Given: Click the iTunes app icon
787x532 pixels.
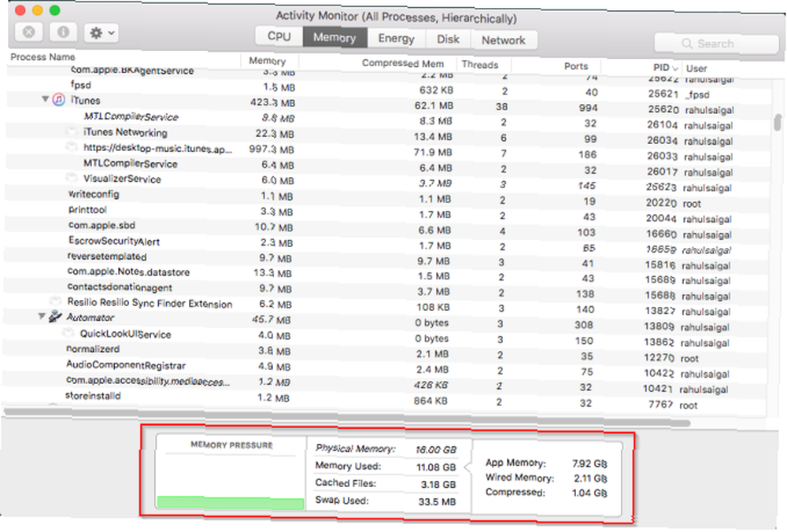Looking at the screenshot, I should pyautogui.click(x=59, y=99).
